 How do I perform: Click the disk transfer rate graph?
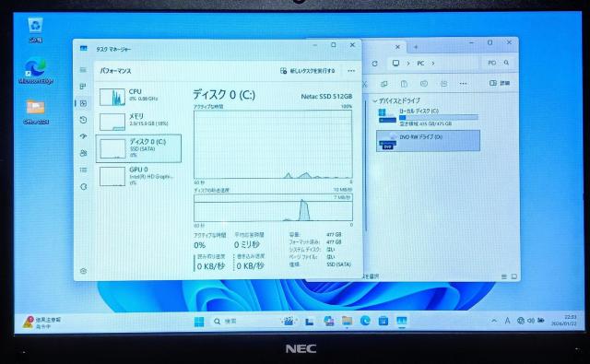(x=273, y=207)
